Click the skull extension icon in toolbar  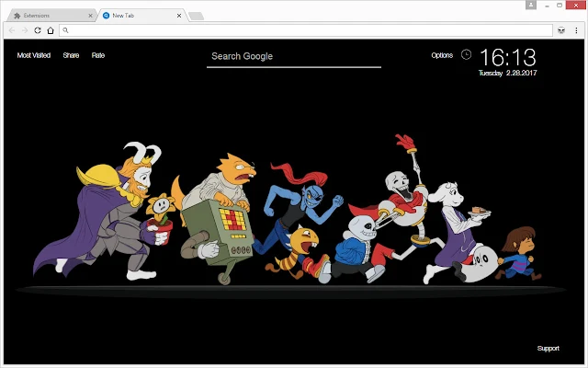point(561,30)
